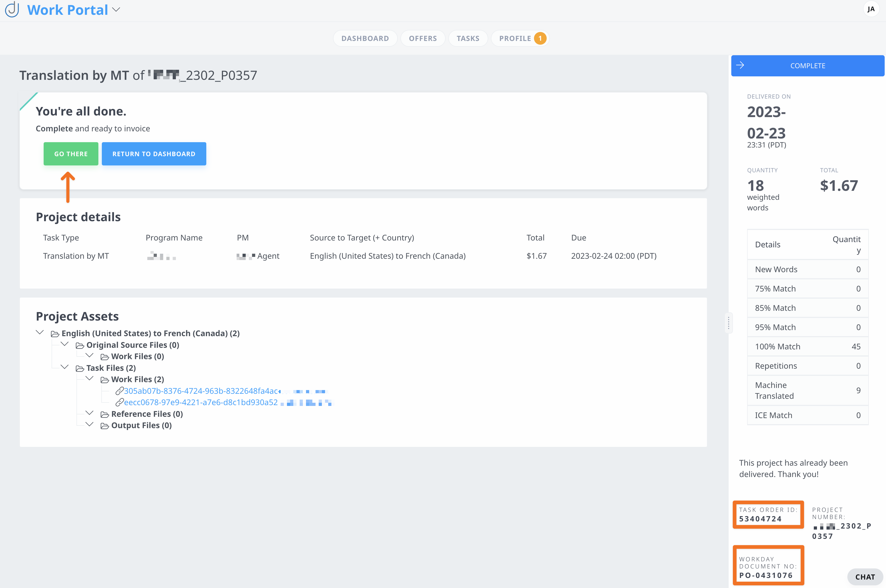The height and width of the screenshot is (588, 886).
Task: Click the link icon beside file eecc0678
Action: pos(119,402)
